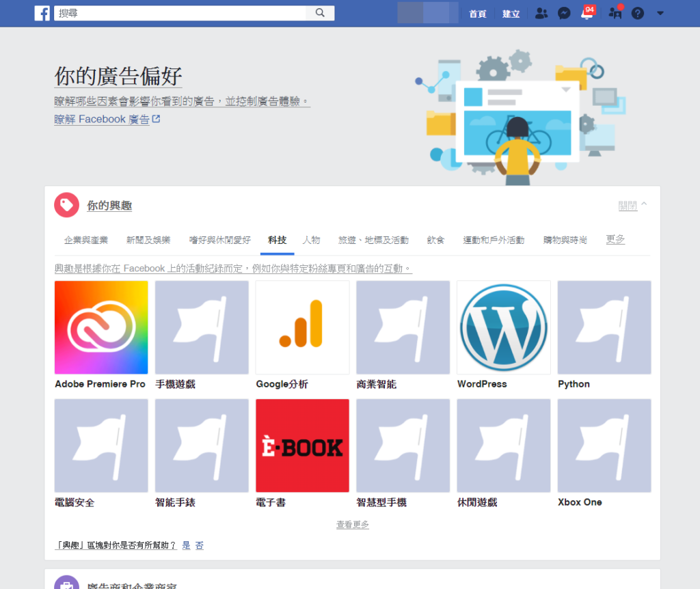Open the blurred profile name area

(x=428, y=12)
